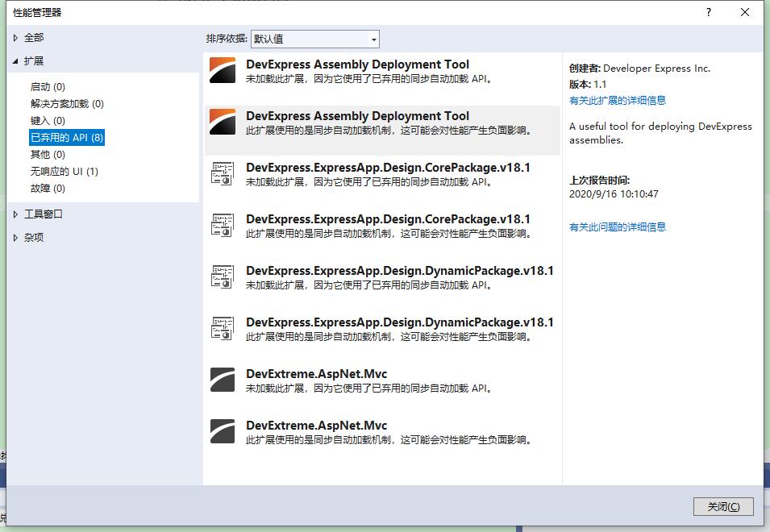This screenshot has width=770, height=532.
Task: Open 有关此扩展的详细信息 link
Action: pyautogui.click(x=618, y=101)
